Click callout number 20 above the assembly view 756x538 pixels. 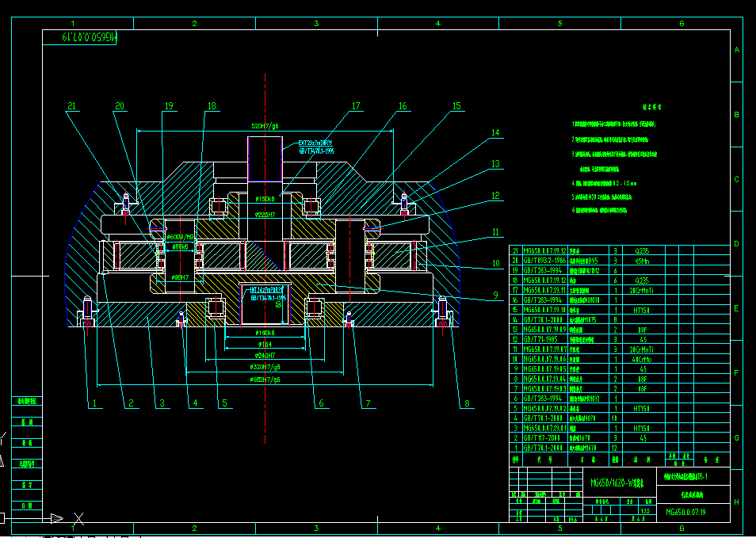point(120,106)
